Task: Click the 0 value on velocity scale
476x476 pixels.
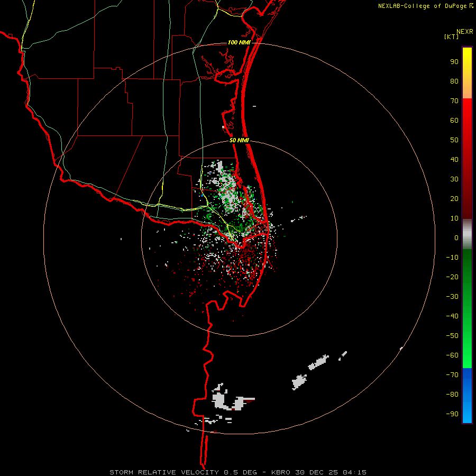Action: point(456,237)
